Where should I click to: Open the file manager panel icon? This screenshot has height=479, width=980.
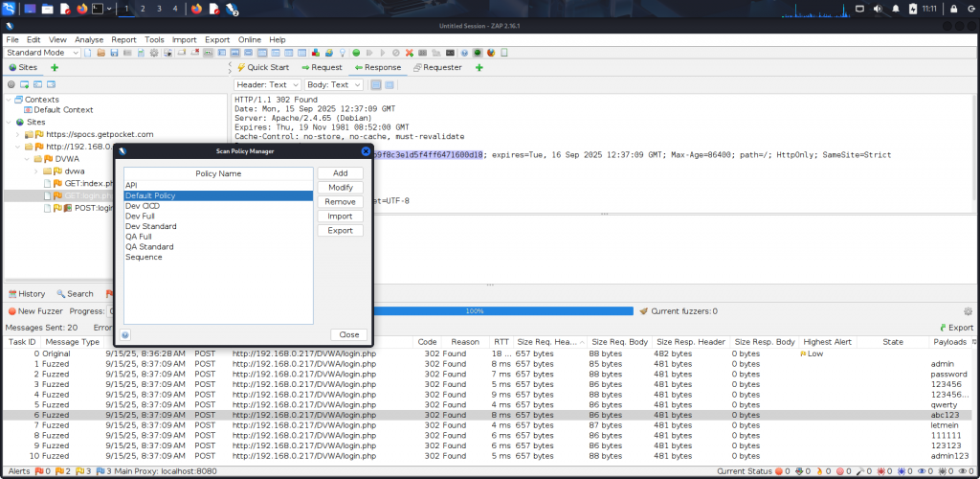pyautogui.click(x=48, y=9)
